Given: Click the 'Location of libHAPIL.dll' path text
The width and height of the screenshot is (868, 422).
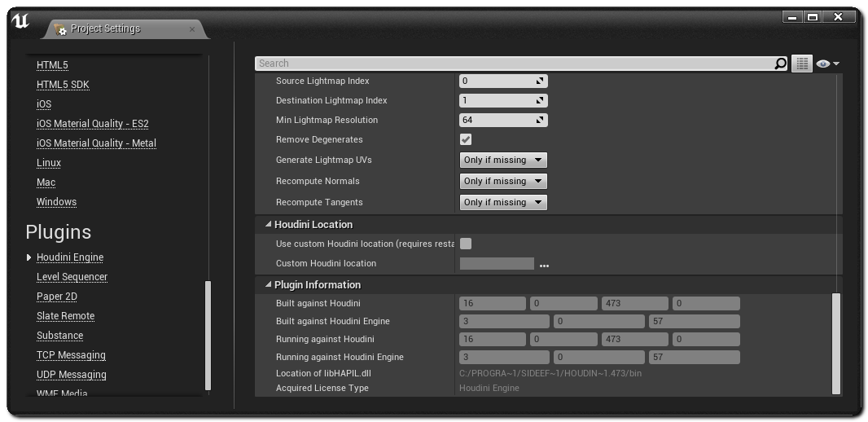Looking at the screenshot, I should coord(550,373).
